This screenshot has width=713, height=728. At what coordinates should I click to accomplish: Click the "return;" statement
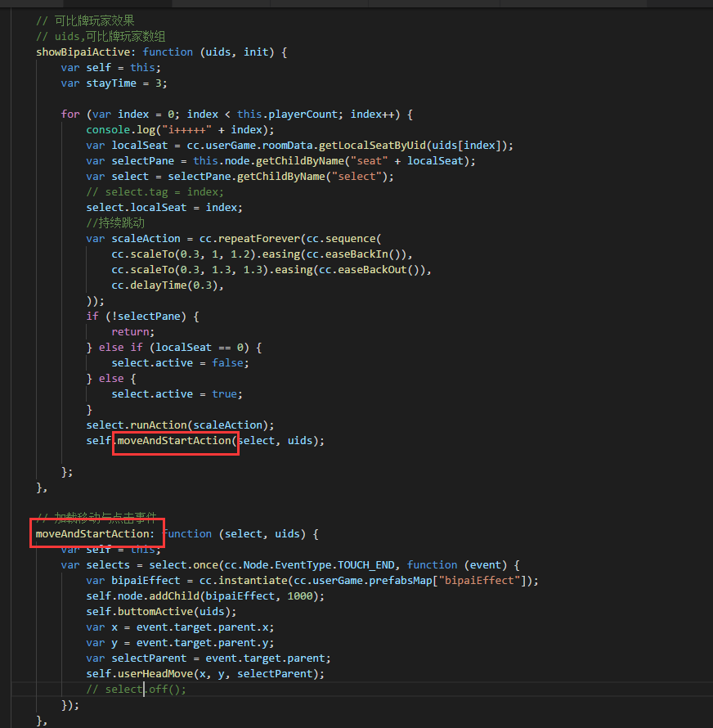132,332
